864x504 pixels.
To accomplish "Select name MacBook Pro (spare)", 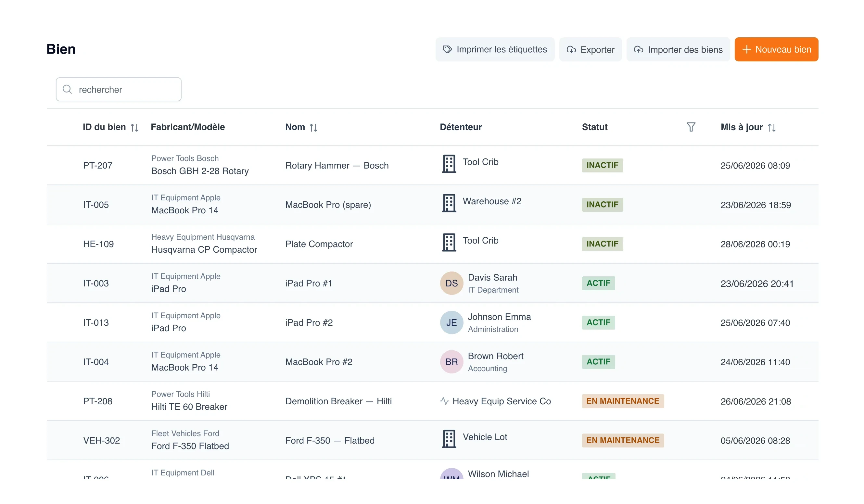I will tap(328, 205).
